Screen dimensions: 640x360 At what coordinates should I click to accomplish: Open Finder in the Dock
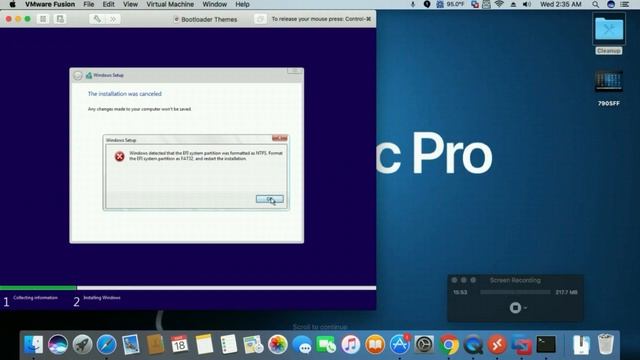tap(33, 344)
